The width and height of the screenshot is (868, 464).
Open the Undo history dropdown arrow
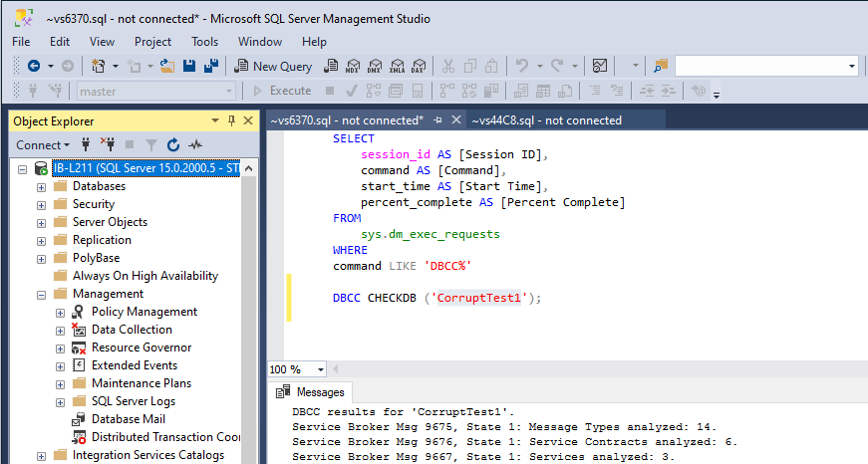tap(539, 67)
